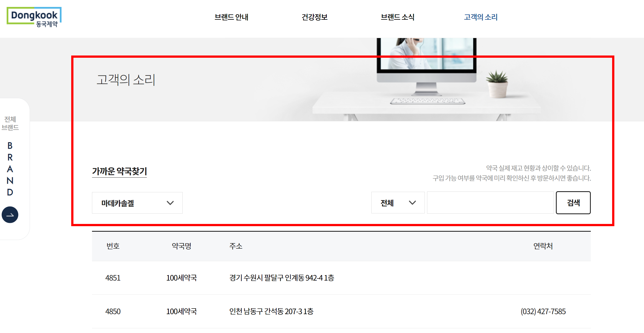Click the pharmacy search text field

point(490,203)
